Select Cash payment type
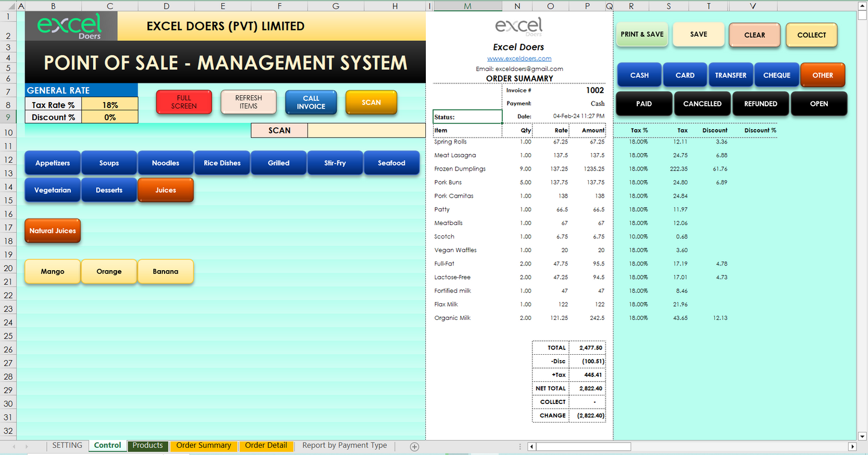868x455 pixels. pos(639,76)
